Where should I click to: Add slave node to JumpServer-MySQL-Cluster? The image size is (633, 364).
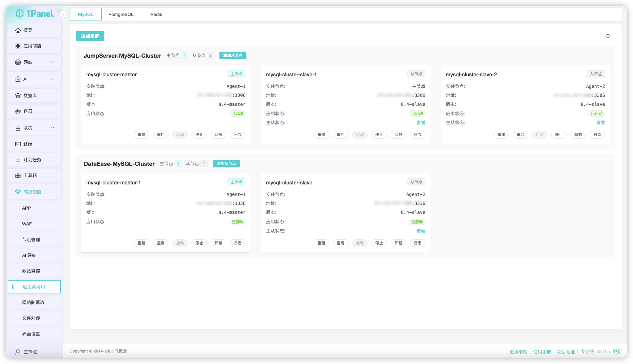point(233,55)
